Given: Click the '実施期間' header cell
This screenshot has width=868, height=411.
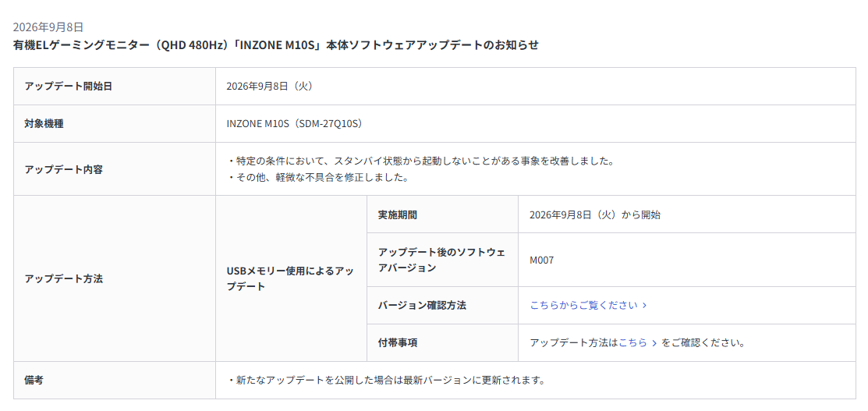Looking at the screenshot, I should click(442, 214).
